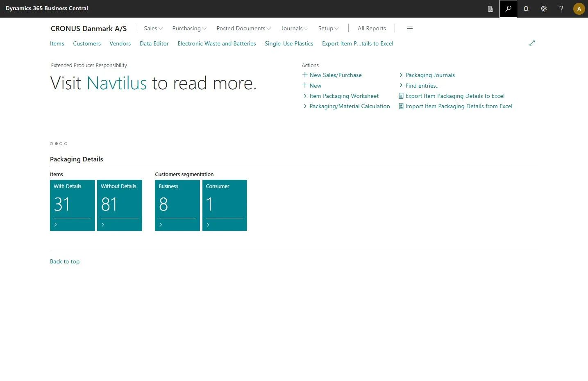Open All Reports
Image resolution: width=588 pixels, height=381 pixels.
click(372, 28)
